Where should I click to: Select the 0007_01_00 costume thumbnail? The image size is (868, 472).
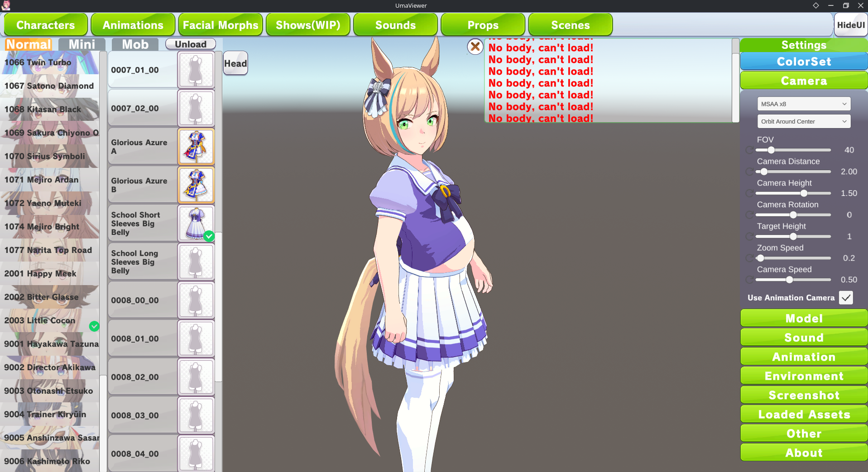click(196, 70)
